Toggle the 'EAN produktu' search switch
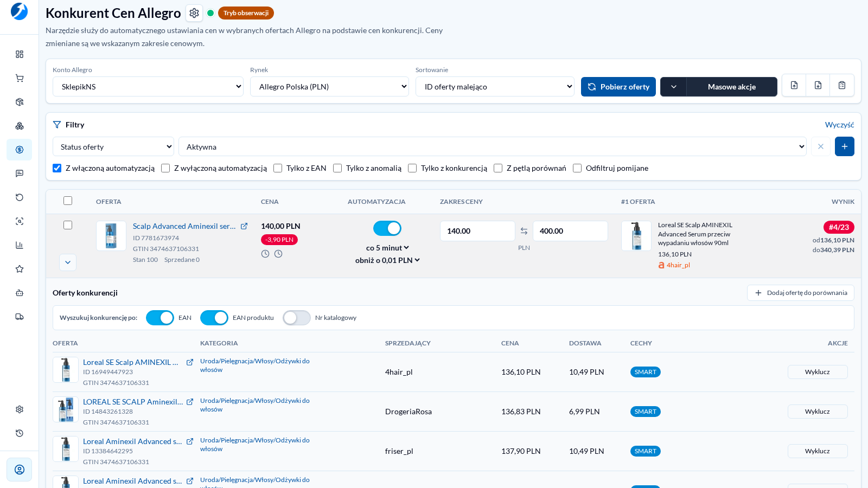This screenshot has width=868, height=488. click(214, 318)
